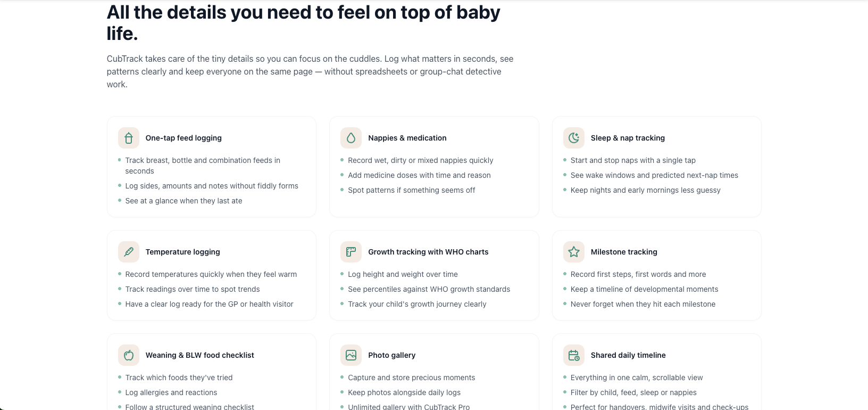Viewport: 868px width, 410px height.
Task: Open the Milestone tracking feature
Action: 624,251
